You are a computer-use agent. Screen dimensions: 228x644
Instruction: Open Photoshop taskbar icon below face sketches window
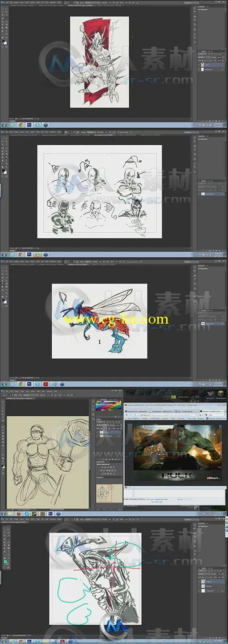pyautogui.click(x=30, y=254)
